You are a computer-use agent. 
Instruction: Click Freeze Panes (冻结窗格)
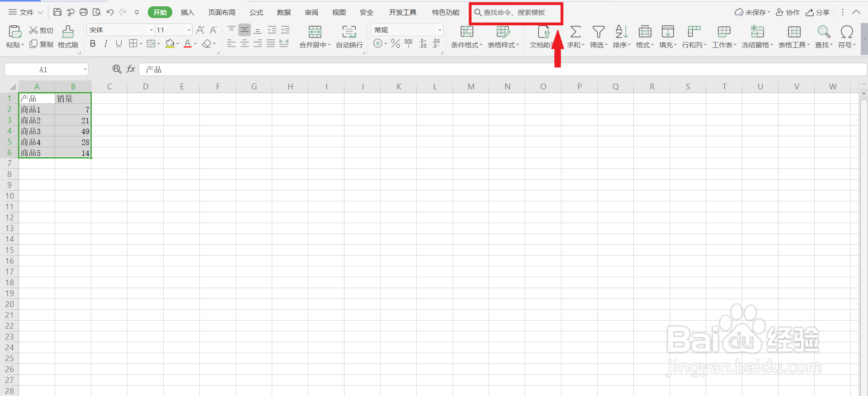pyautogui.click(x=757, y=37)
